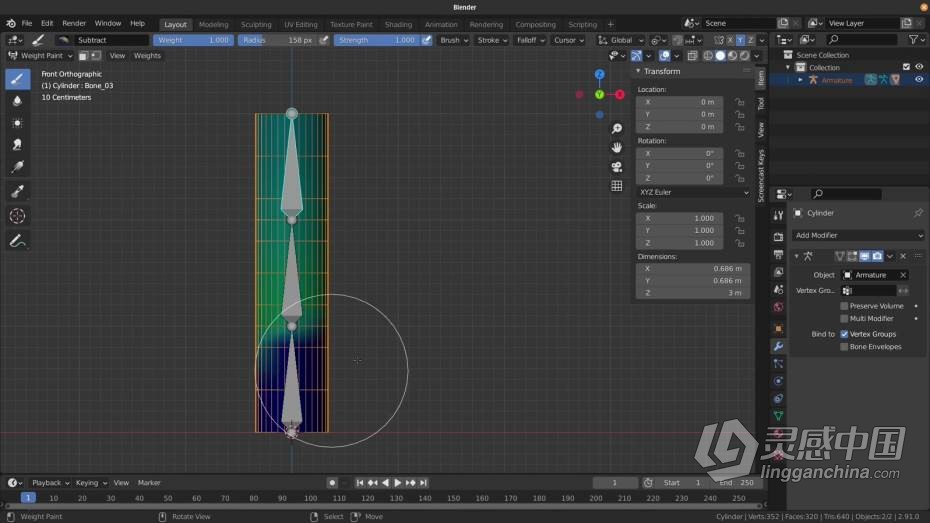Select the Draw brush tool

tap(17, 79)
